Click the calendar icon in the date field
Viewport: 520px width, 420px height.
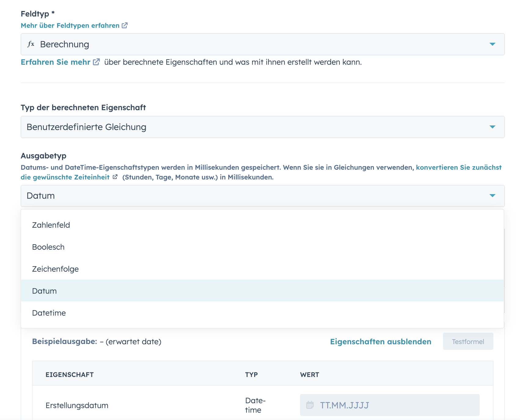pos(310,405)
